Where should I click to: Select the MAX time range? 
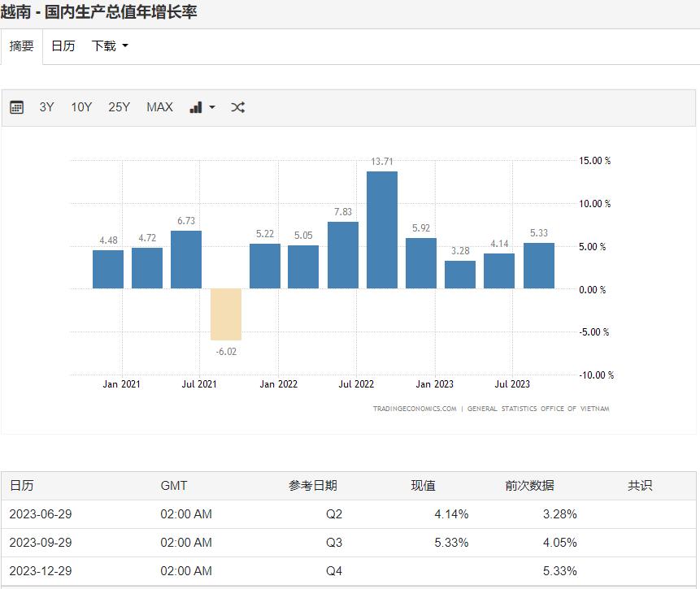[159, 106]
